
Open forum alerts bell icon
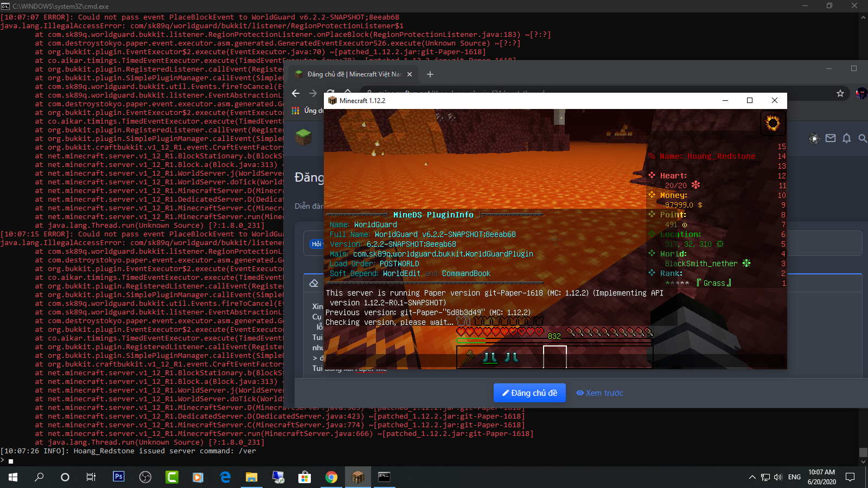(846, 138)
